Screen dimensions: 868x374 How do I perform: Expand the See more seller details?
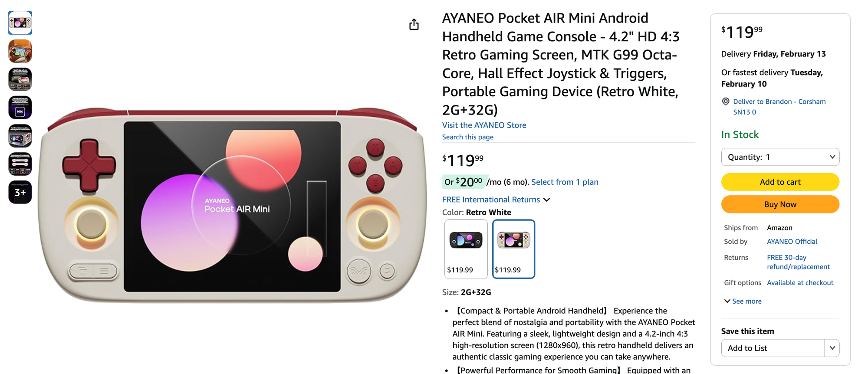743,301
